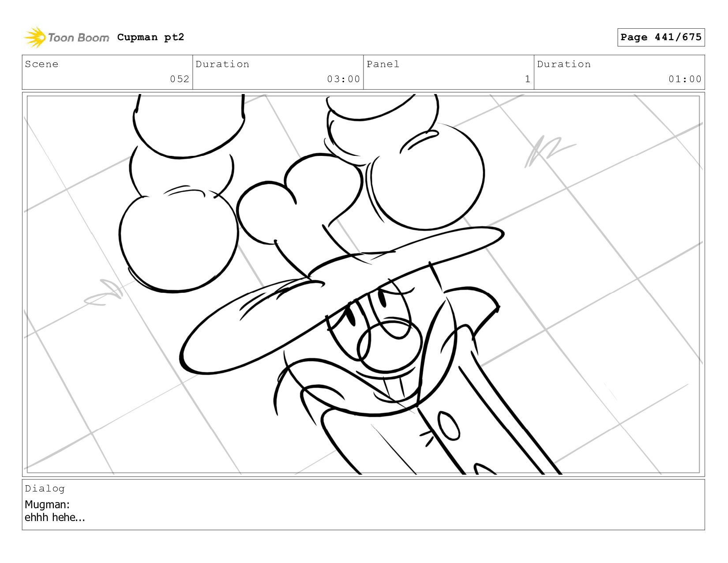Screen dimensions: 728x563
Task: Select the 'Dialog' label
Action: pos(45,488)
